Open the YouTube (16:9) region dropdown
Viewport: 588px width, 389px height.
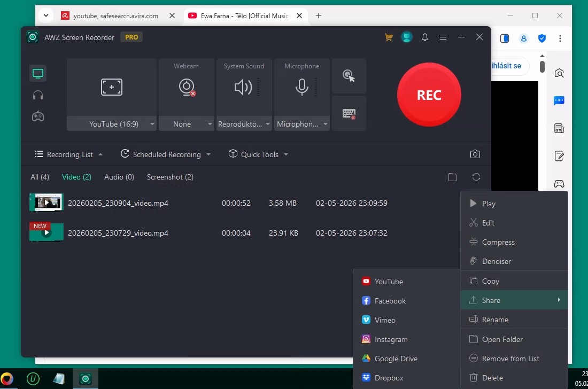tap(152, 124)
